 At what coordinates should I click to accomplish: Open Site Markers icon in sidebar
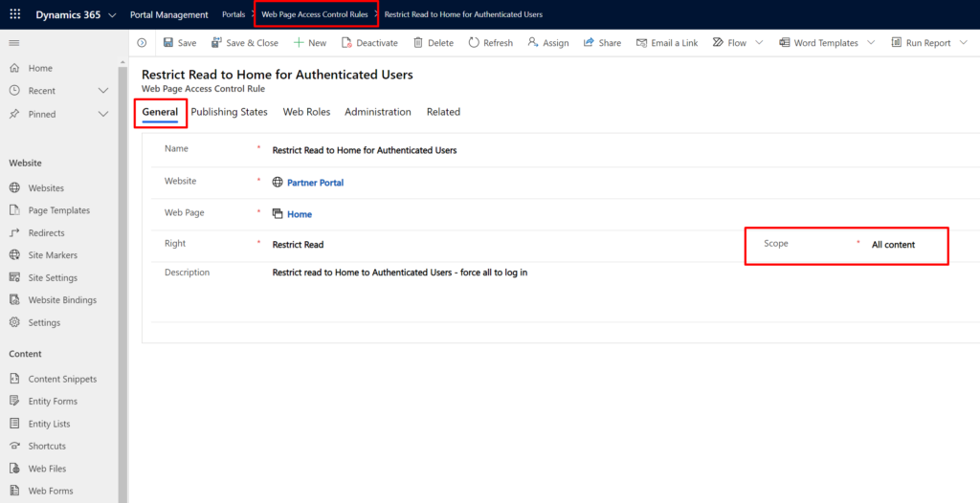15,255
